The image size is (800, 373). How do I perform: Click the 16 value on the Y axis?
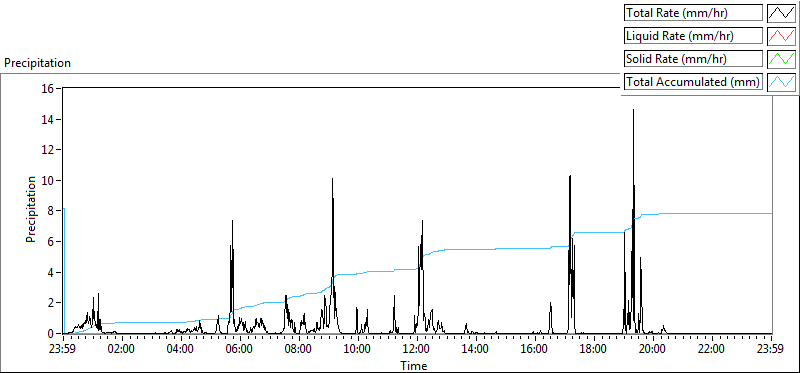pyautogui.click(x=50, y=88)
